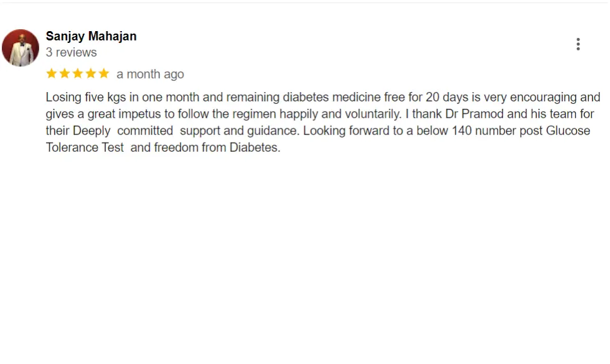Click the reviewer name Sanjay Mahajan
610x364 pixels.
coord(91,35)
